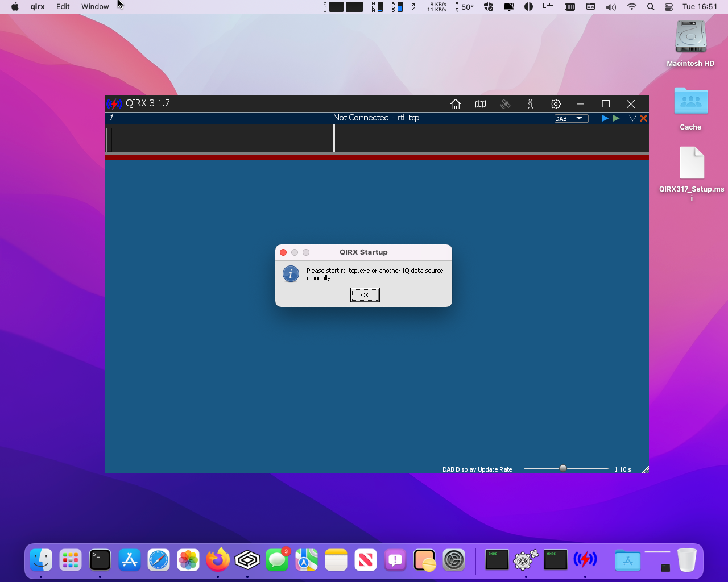Click the blue info icon in the dialog
Screen dimensions: 728x582
point(291,274)
